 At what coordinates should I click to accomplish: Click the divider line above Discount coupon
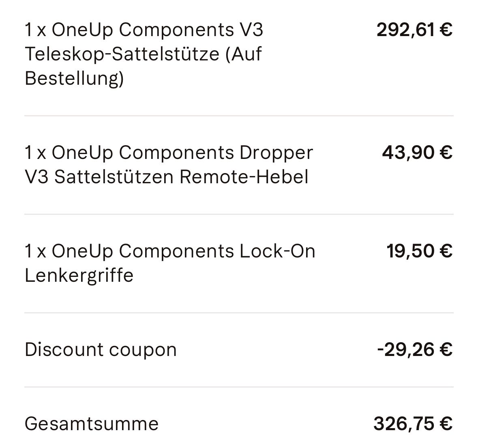239,313
